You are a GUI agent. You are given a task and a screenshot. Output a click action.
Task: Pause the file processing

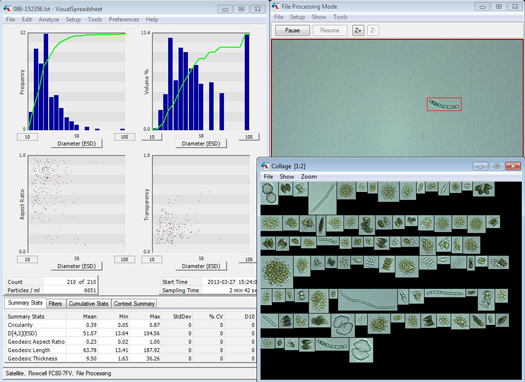pos(292,30)
